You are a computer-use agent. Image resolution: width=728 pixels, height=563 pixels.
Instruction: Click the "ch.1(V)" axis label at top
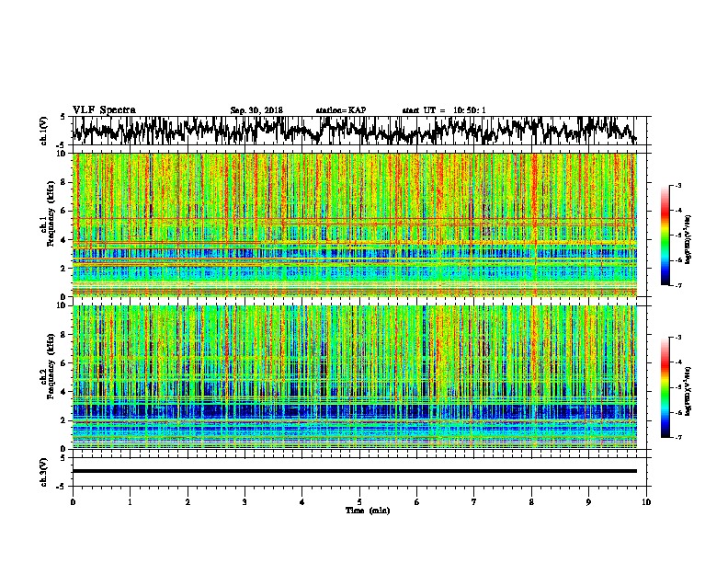coord(43,131)
